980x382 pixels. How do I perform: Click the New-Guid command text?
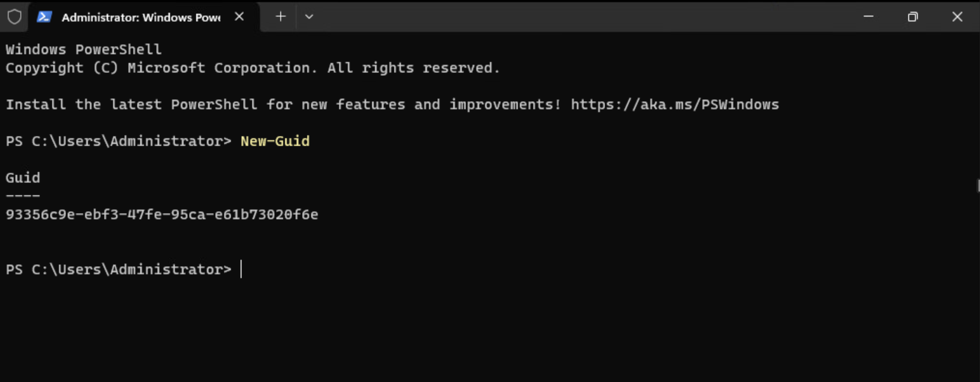(x=275, y=141)
